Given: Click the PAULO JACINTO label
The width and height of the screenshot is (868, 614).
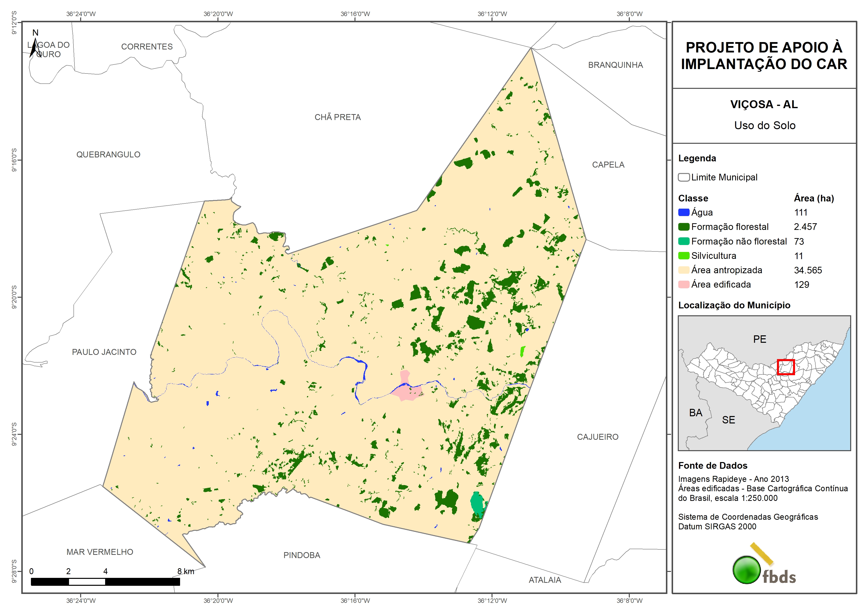Looking at the screenshot, I should tap(104, 352).
